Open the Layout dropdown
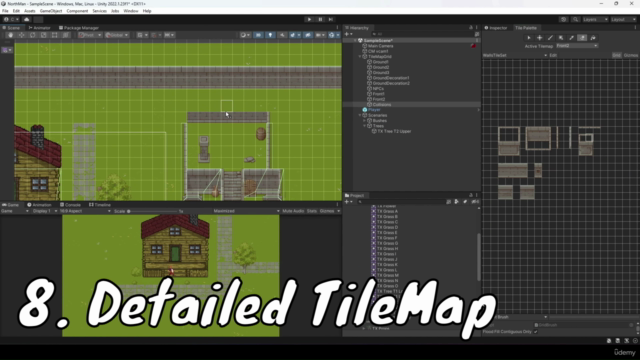The width and height of the screenshot is (640, 360). pyautogui.click(x=624, y=19)
